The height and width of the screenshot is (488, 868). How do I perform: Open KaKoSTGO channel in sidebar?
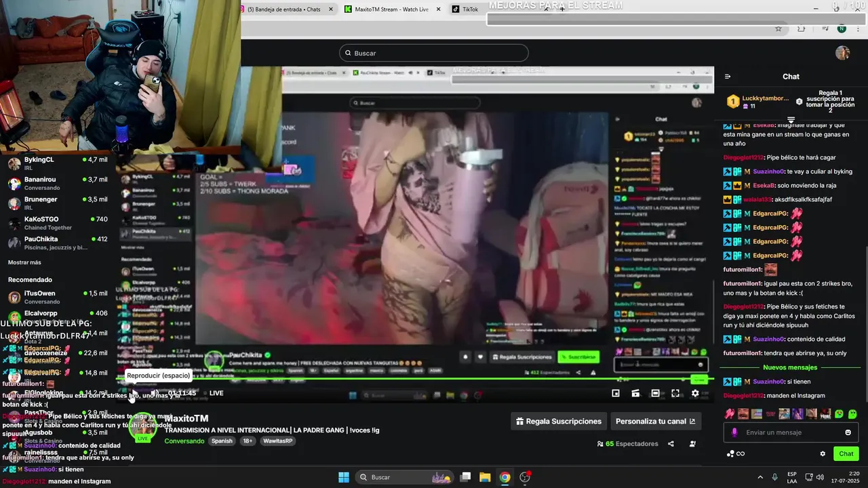point(58,223)
